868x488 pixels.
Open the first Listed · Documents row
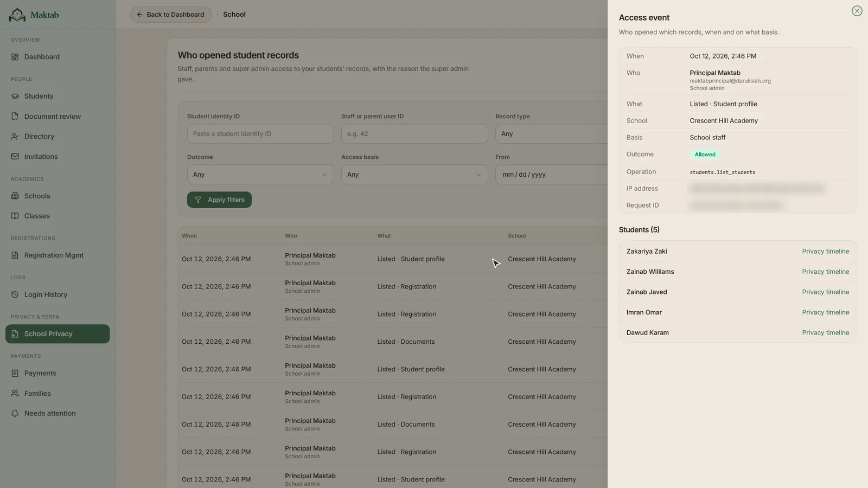[393, 342]
